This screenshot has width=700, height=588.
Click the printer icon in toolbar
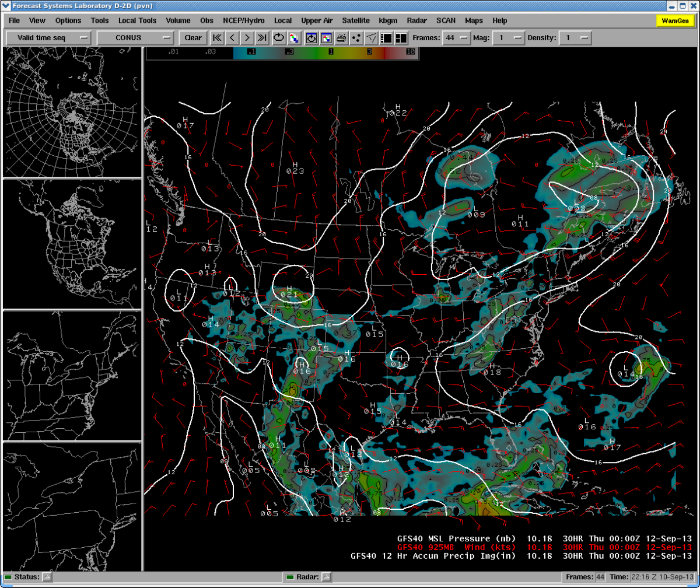[341, 38]
